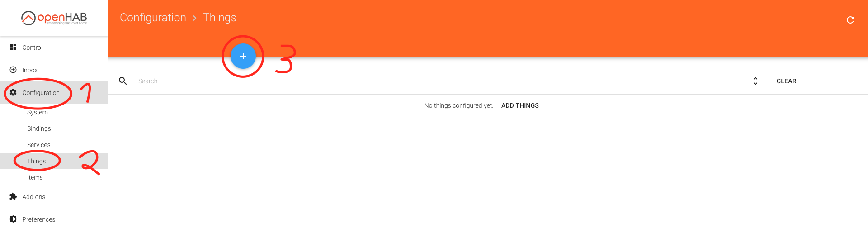Click the openHAB logo

click(54, 18)
